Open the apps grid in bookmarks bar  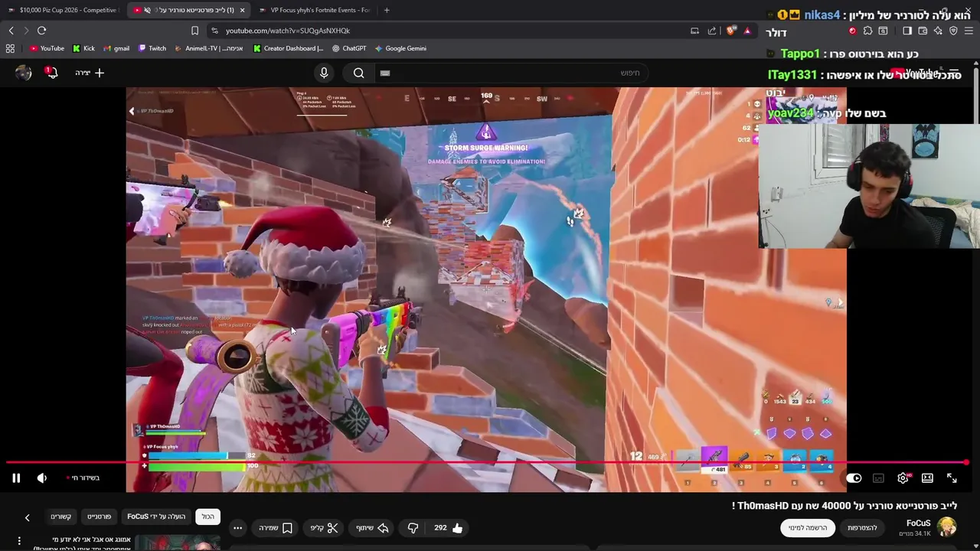pos(10,48)
